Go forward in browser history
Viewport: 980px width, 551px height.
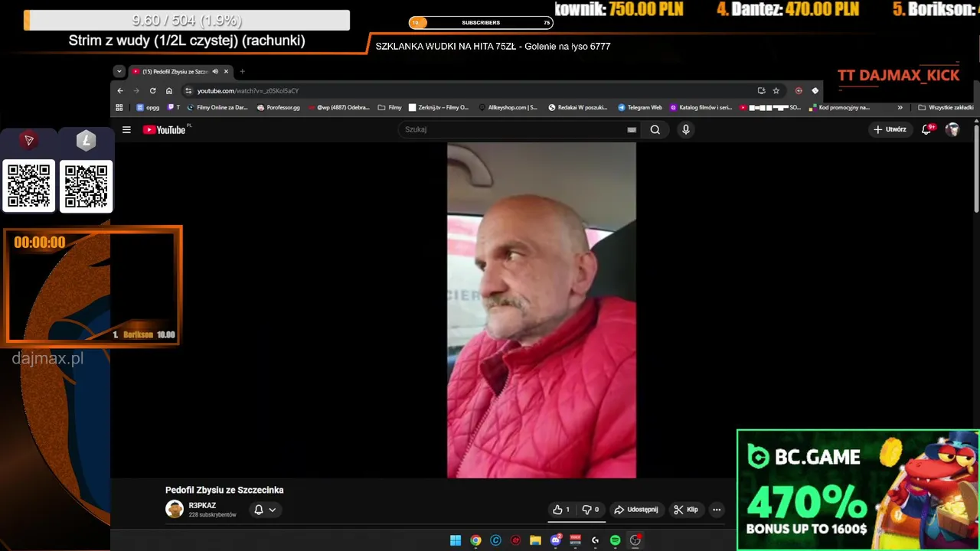pyautogui.click(x=136, y=90)
